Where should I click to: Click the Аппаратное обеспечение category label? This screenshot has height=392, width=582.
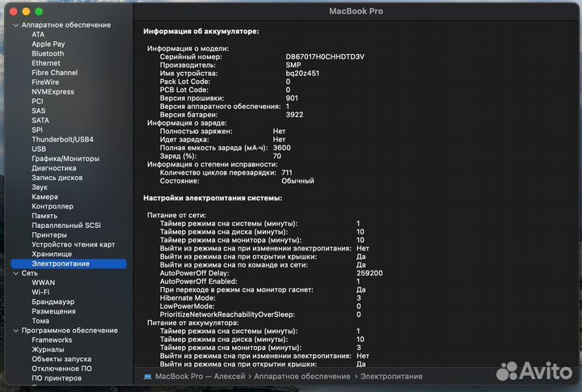66,25
